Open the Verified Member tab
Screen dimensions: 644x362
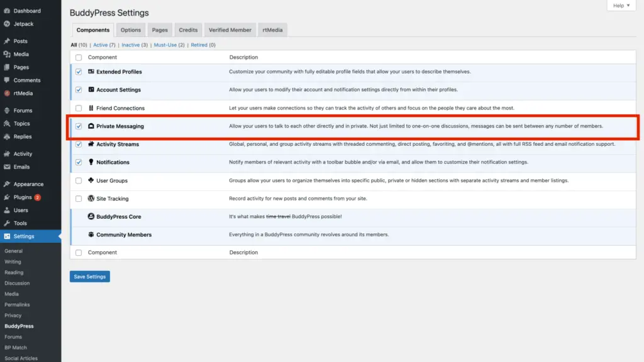coord(230,30)
